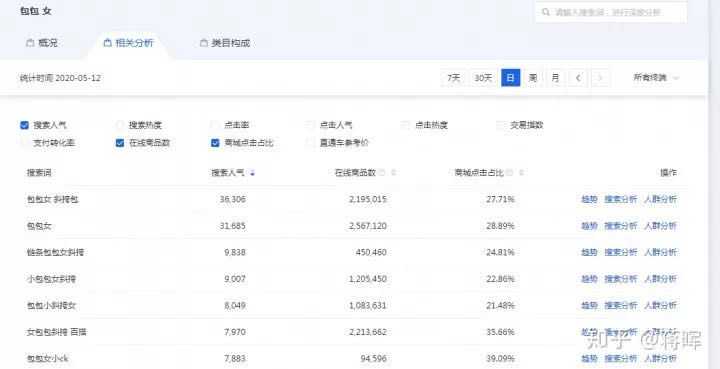This screenshot has height=369, width=720.
Task: Uncheck the 在线商品数 checkbox
Action: (120, 143)
